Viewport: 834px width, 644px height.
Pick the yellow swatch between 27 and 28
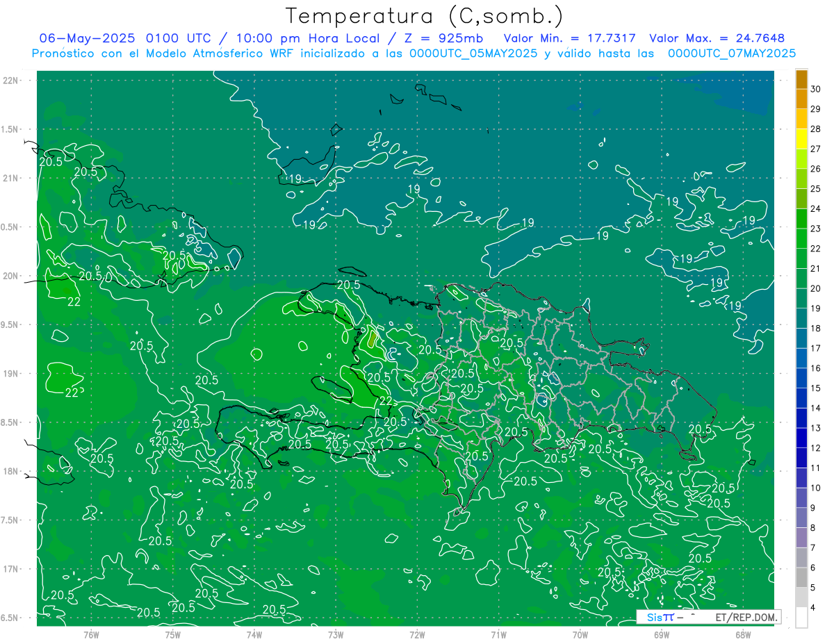point(801,138)
